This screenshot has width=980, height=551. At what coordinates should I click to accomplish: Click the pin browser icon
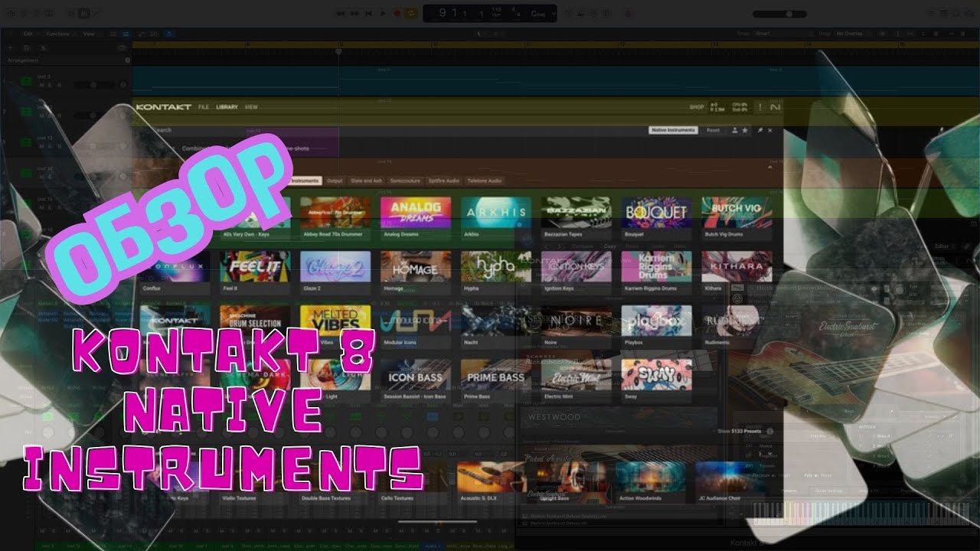point(760,130)
